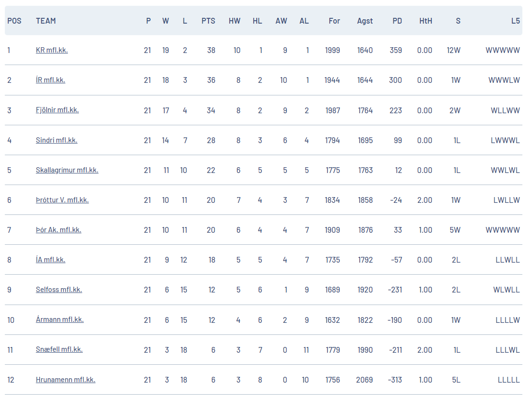Click the L5 column header
This screenshot has height=399, width=532.
[x=515, y=21]
